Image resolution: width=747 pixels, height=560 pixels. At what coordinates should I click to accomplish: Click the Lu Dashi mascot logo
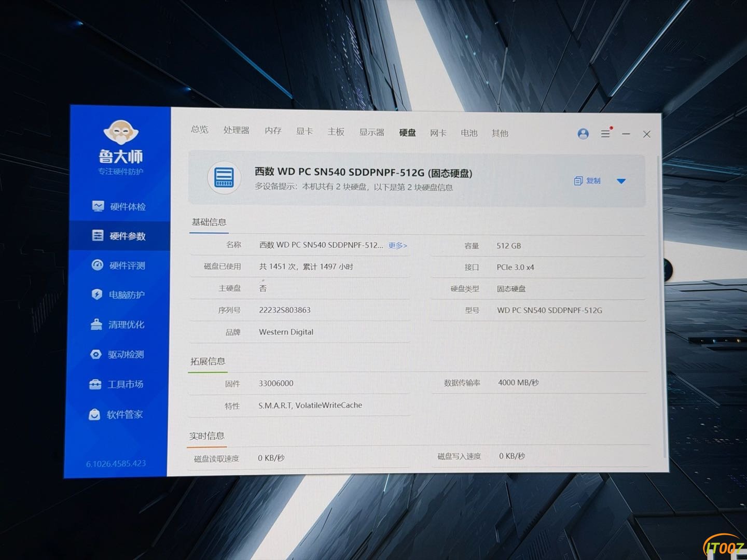[121, 132]
